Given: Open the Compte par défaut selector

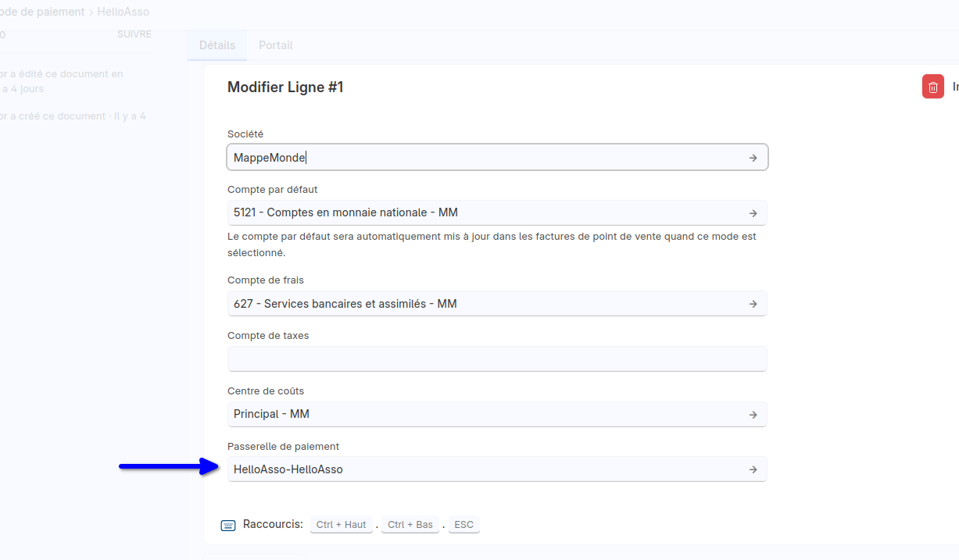Looking at the screenshot, I should 485,212.
